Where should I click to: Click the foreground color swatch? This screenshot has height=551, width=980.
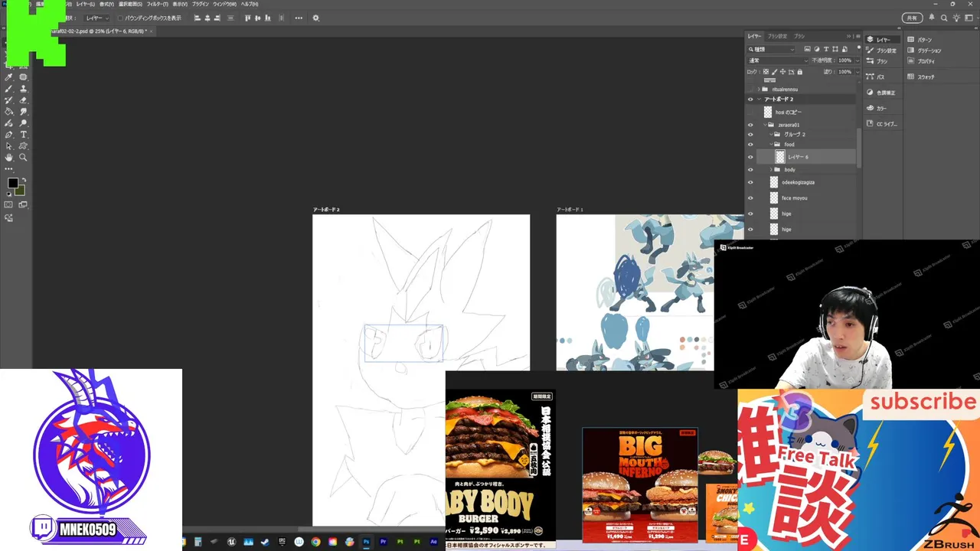(x=12, y=183)
